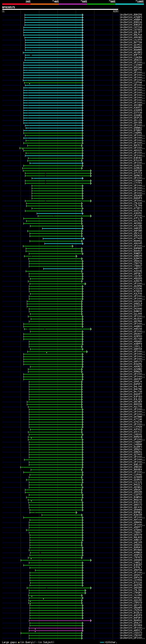Select label UniRef100_Q18931
This screenshot has width=146, height=644.
pos(131,165)
